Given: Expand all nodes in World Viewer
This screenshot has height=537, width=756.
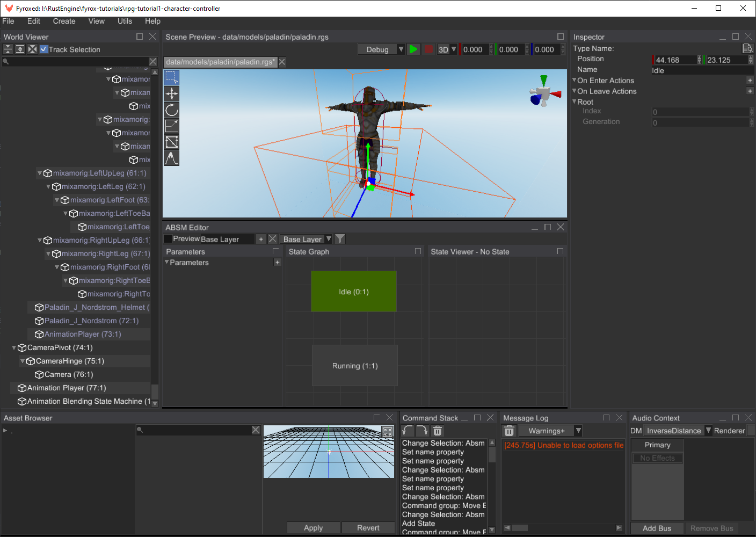Looking at the screenshot, I should 20,49.
